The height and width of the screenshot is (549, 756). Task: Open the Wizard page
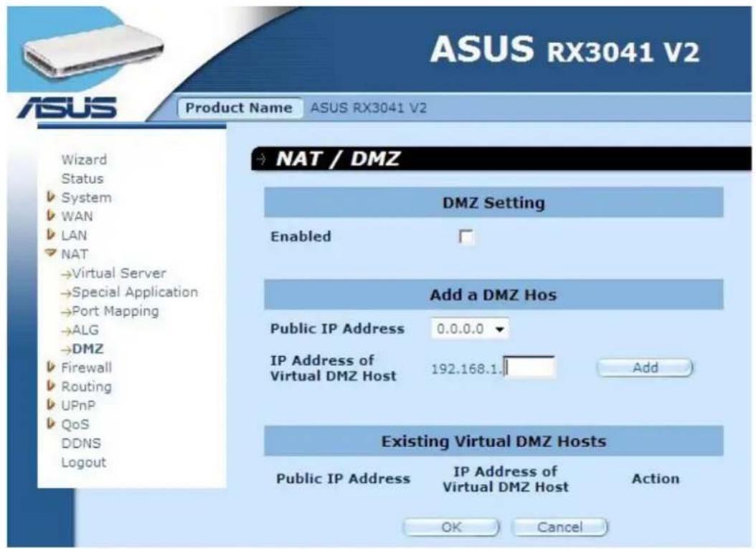pyautogui.click(x=84, y=160)
